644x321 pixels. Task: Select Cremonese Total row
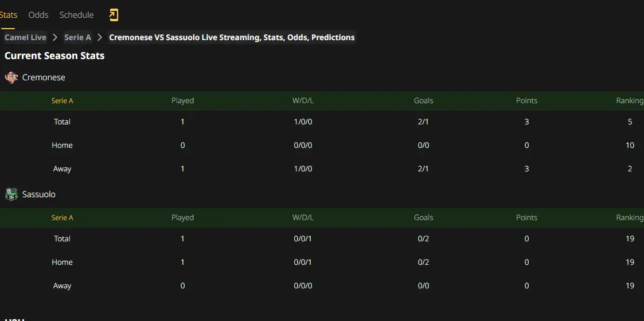[x=322, y=122]
